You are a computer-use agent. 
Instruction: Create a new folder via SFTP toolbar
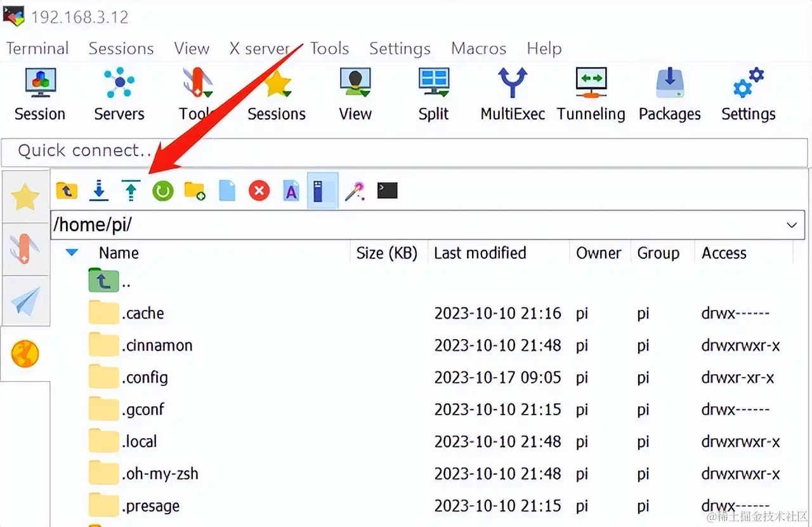[195, 190]
